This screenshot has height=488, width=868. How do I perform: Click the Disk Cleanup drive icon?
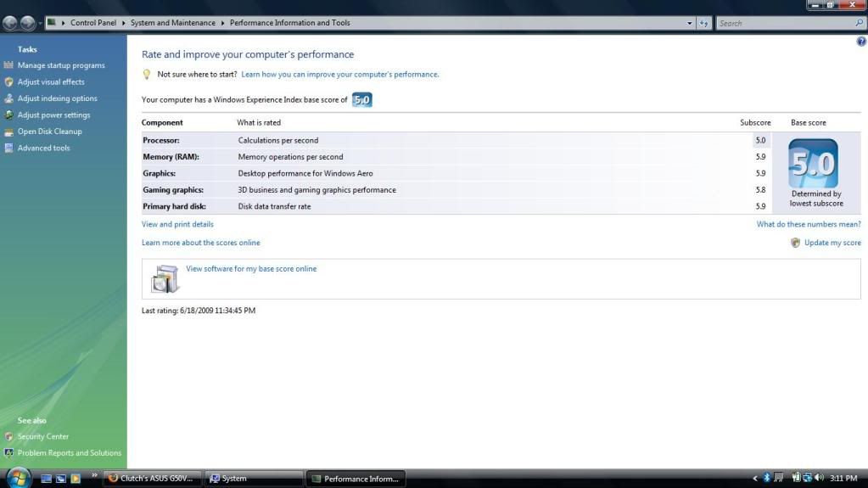click(x=8, y=132)
